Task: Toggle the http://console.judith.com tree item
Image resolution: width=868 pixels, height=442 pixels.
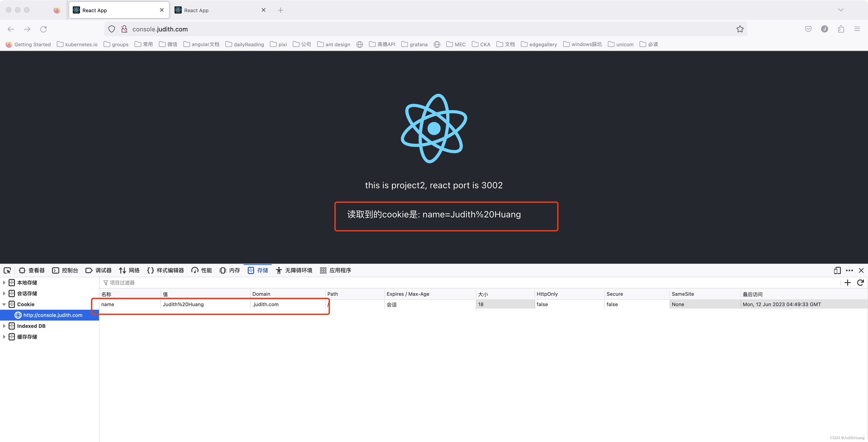Action: click(x=52, y=315)
